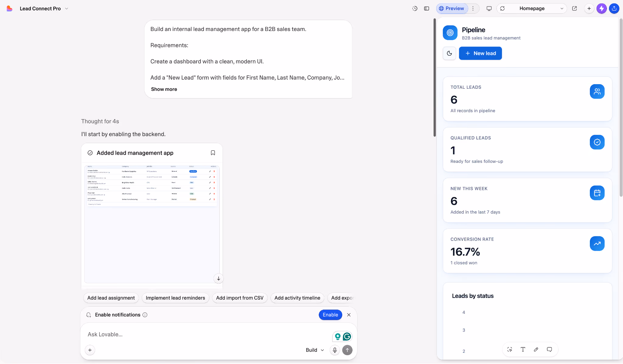Bookmark the Added lead management app card

click(x=213, y=153)
